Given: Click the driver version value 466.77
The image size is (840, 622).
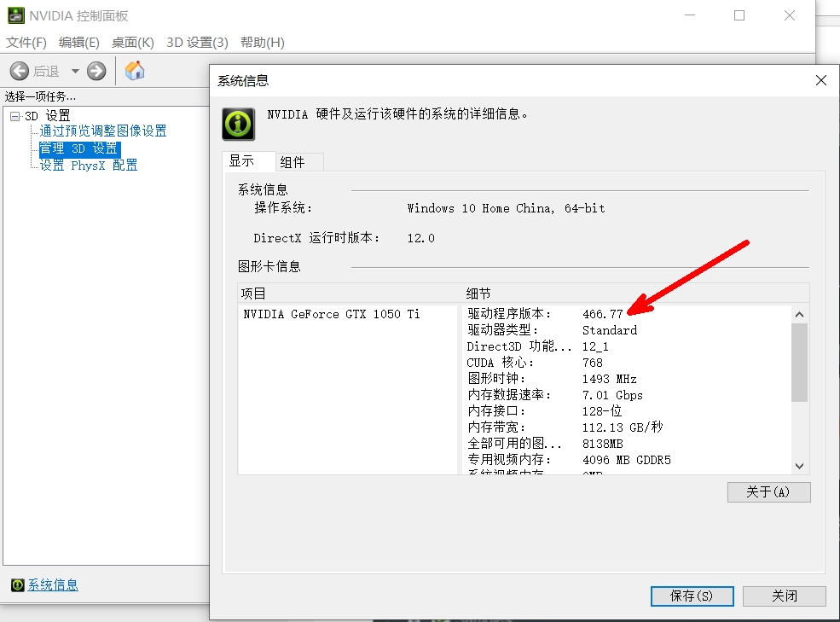Looking at the screenshot, I should (x=603, y=314).
